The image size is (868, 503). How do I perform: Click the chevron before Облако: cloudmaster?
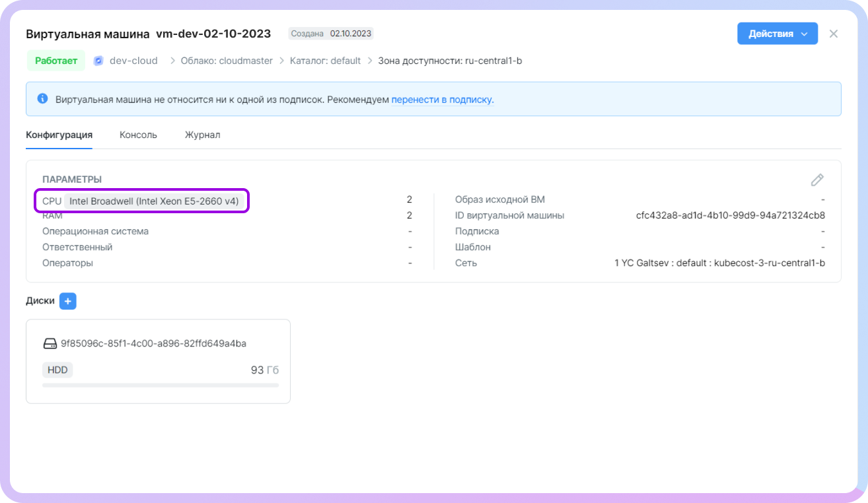[172, 61]
